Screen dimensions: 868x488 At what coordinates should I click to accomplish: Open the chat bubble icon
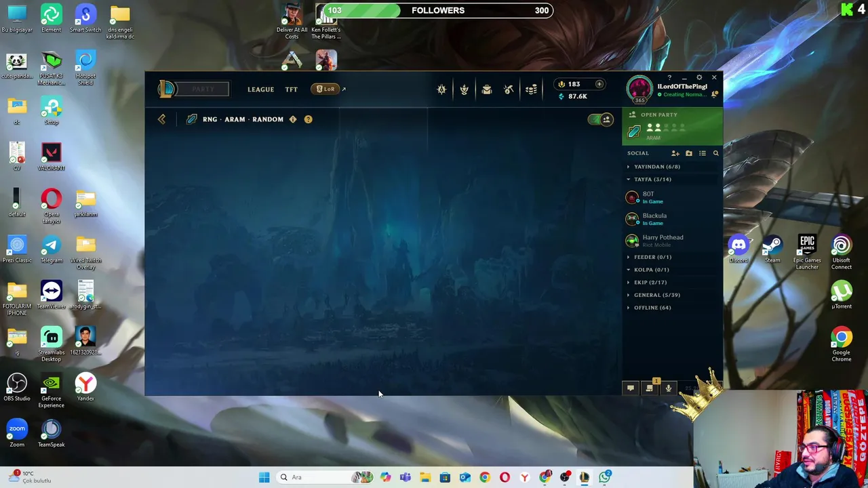tap(630, 388)
